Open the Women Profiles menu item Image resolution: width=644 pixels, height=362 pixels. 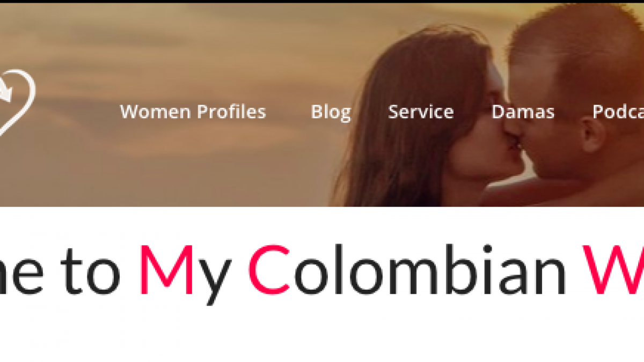coord(193,112)
